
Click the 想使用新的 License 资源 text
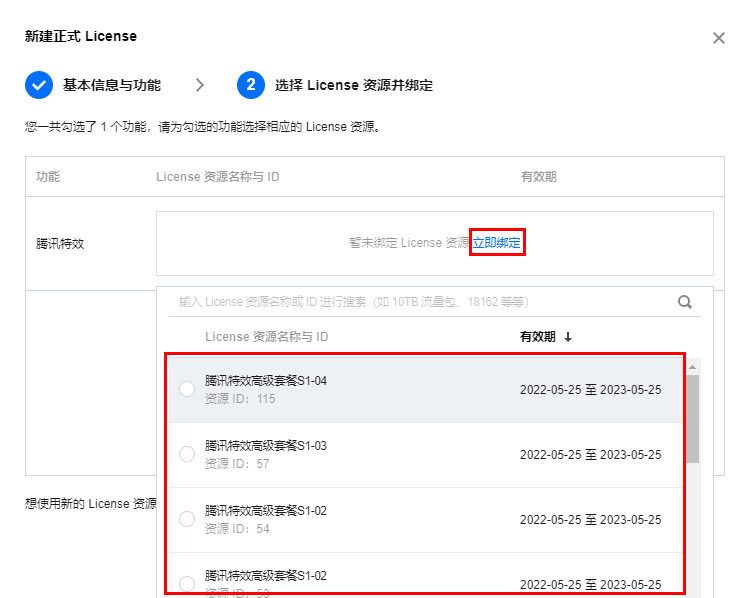pyautogui.click(x=91, y=504)
